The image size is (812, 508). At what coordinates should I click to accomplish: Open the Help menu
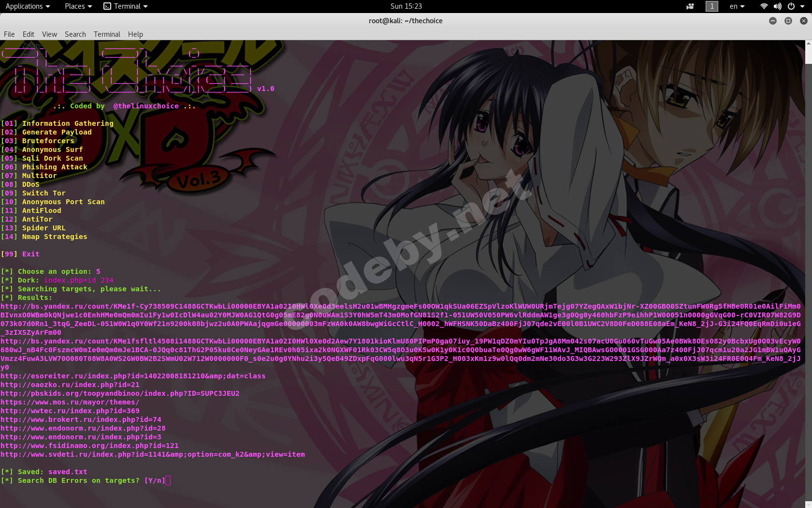pyautogui.click(x=135, y=34)
